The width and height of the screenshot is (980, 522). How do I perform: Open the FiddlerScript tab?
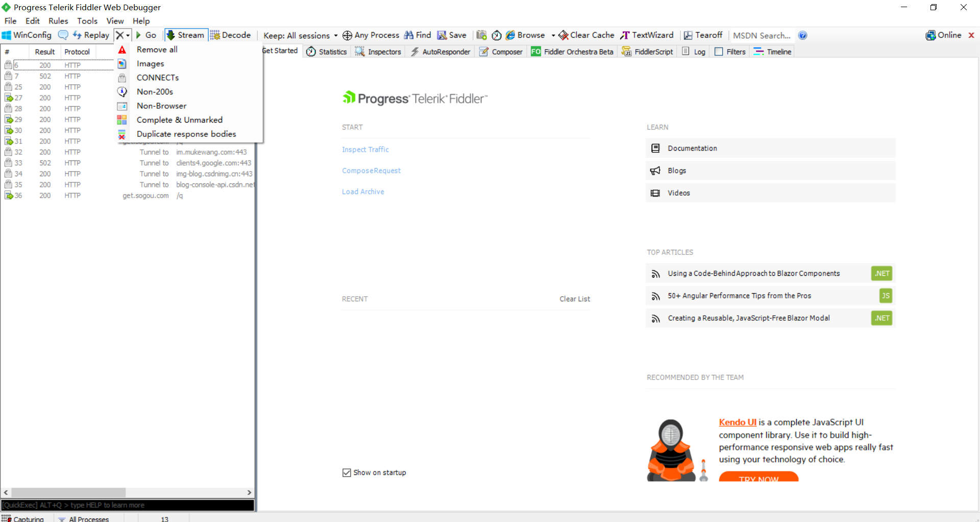(x=647, y=52)
